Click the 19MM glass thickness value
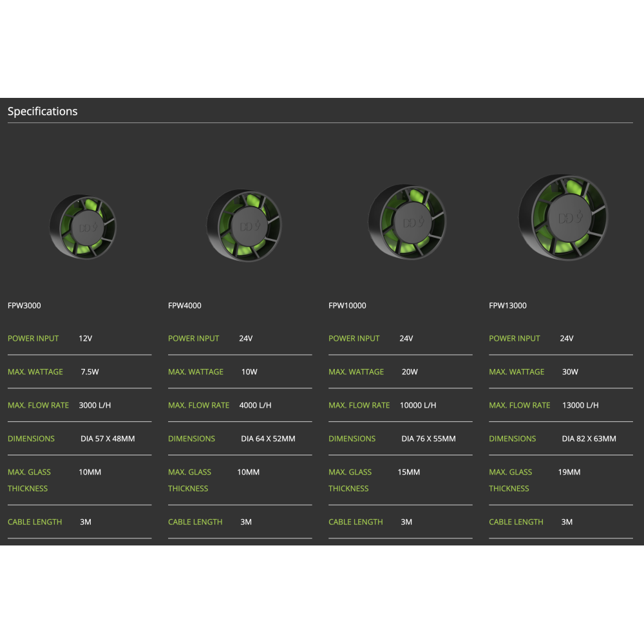644x644 pixels. coord(569,472)
